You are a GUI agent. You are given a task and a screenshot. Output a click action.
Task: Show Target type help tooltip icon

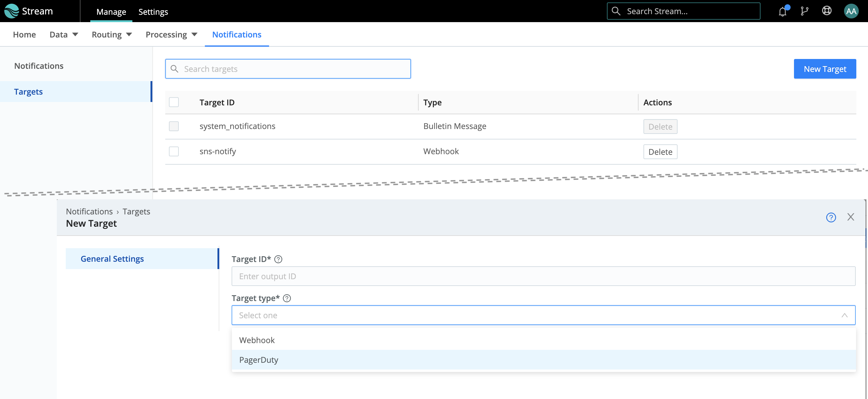click(287, 298)
